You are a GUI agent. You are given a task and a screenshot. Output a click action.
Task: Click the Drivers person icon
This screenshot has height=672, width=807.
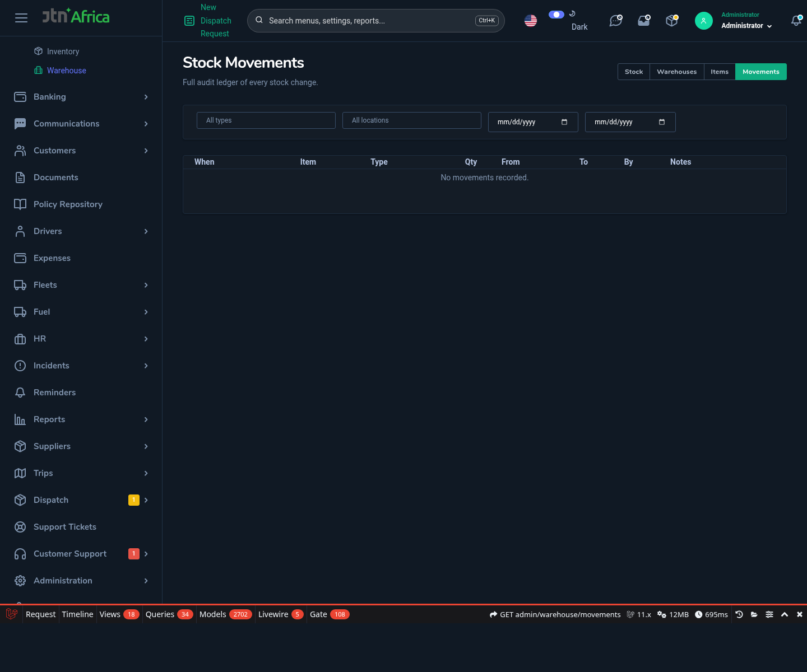point(20,231)
